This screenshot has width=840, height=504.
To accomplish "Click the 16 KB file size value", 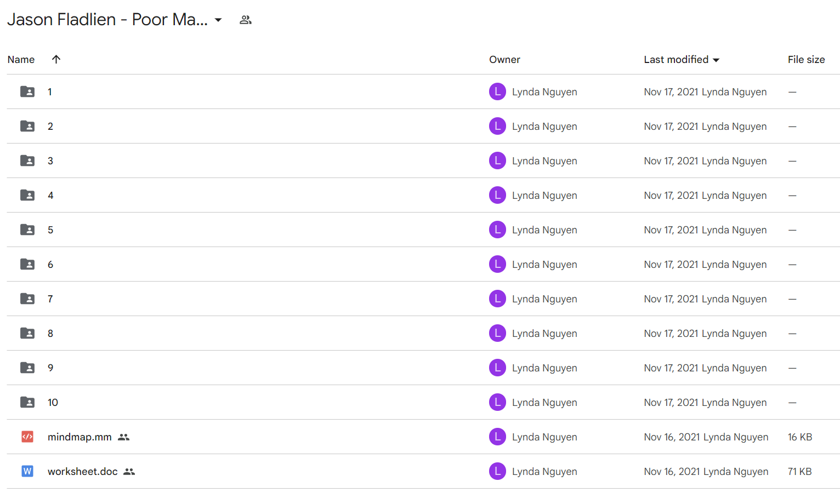I will 800,437.
